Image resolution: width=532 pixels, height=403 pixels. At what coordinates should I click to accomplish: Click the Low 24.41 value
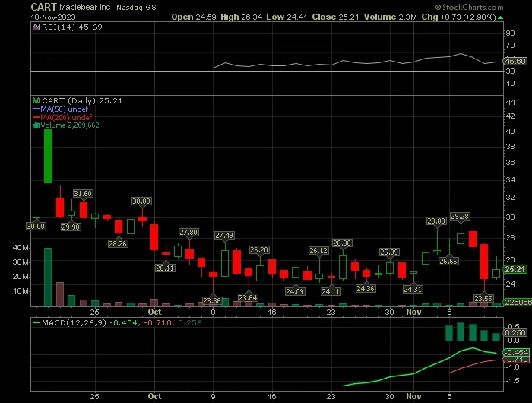point(287,17)
